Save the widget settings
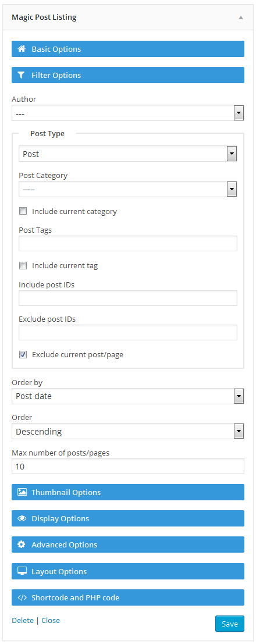The width and height of the screenshot is (256, 644). (x=230, y=624)
